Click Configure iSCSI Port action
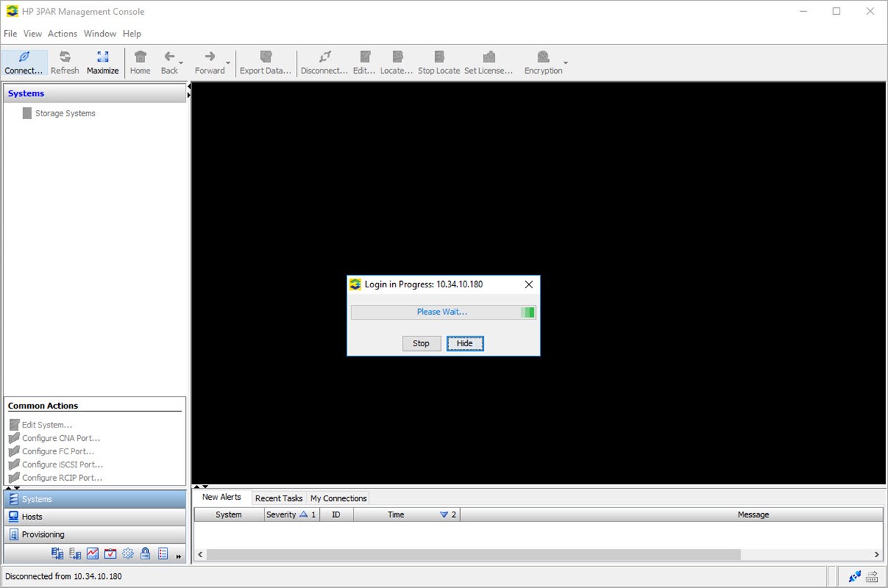This screenshot has width=888, height=588. (x=62, y=465)
